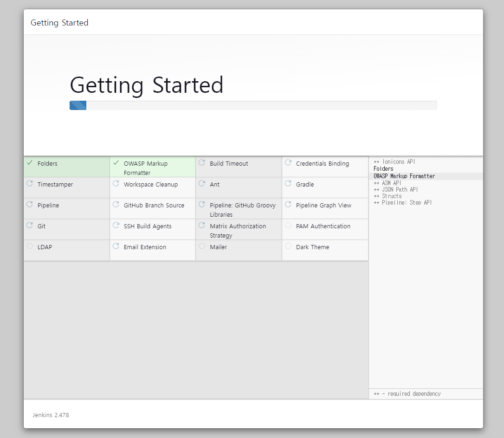This screenshot has height=438, width=504.
Task: Select the Dark Theme plugin label
Action: click(312, 247)
